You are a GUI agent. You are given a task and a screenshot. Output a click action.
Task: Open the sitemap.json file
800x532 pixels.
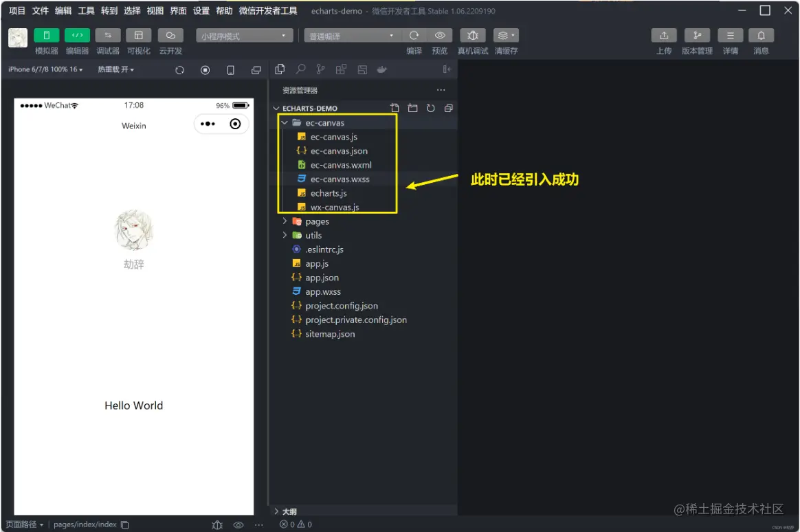coord(330,333)
